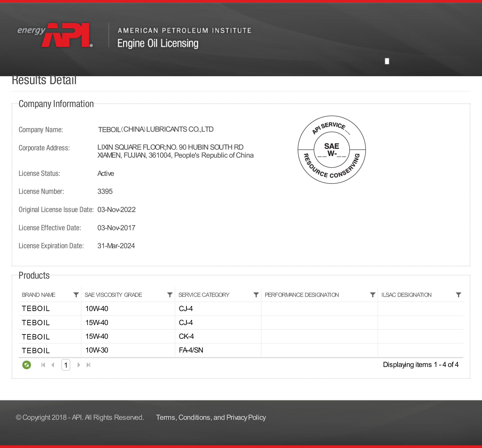Open the Brand Name column filter

[76, 295]
